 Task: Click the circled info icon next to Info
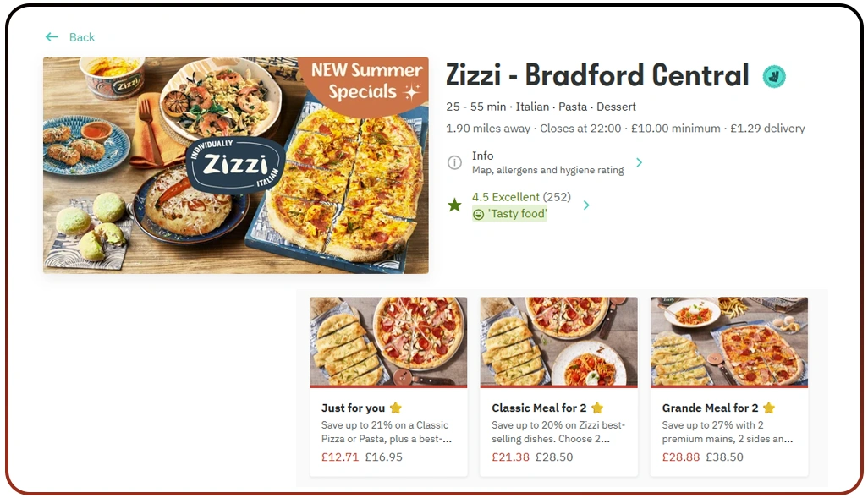point(454,161)
